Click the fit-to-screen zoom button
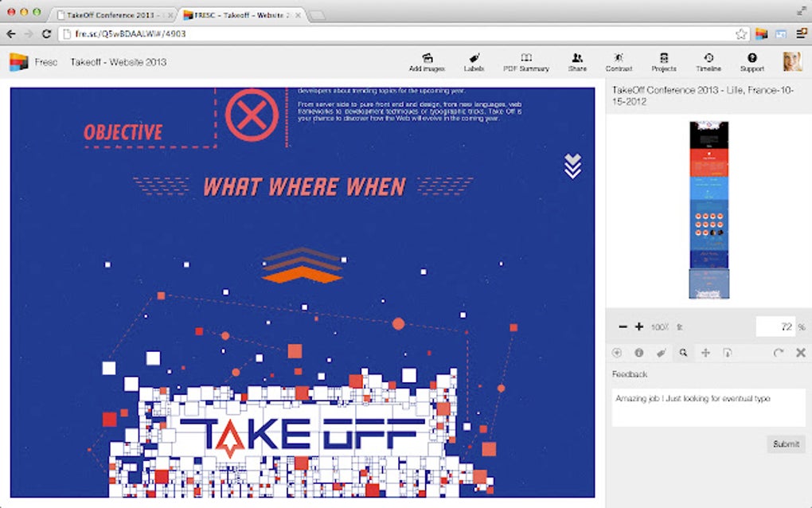Viewport: 812px width, 508px height. click(x=680, y=327)
